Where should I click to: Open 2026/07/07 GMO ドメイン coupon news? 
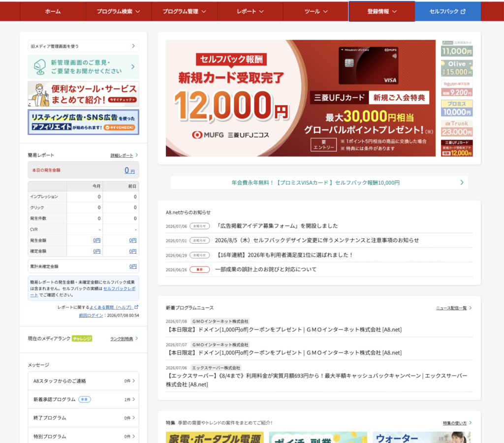284,353
